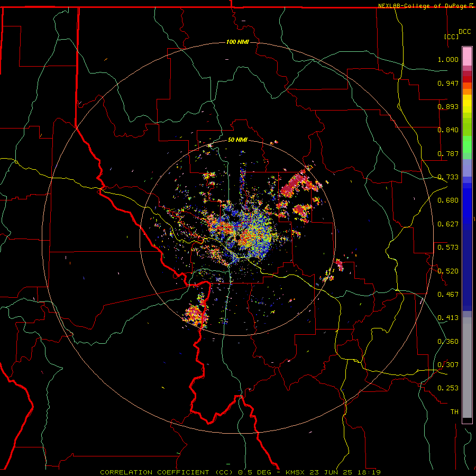Click the NEXLAB-College of DuPage label
This screenshot has width=476, height=476.
423,6
